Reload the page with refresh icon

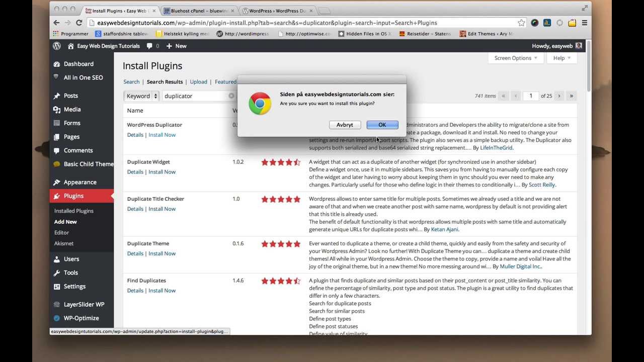click(x=79, y=23)
